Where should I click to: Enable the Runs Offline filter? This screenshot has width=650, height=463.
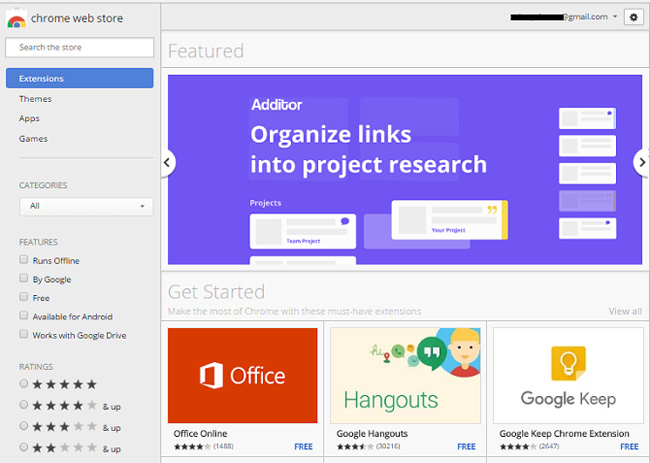(24, 261)
